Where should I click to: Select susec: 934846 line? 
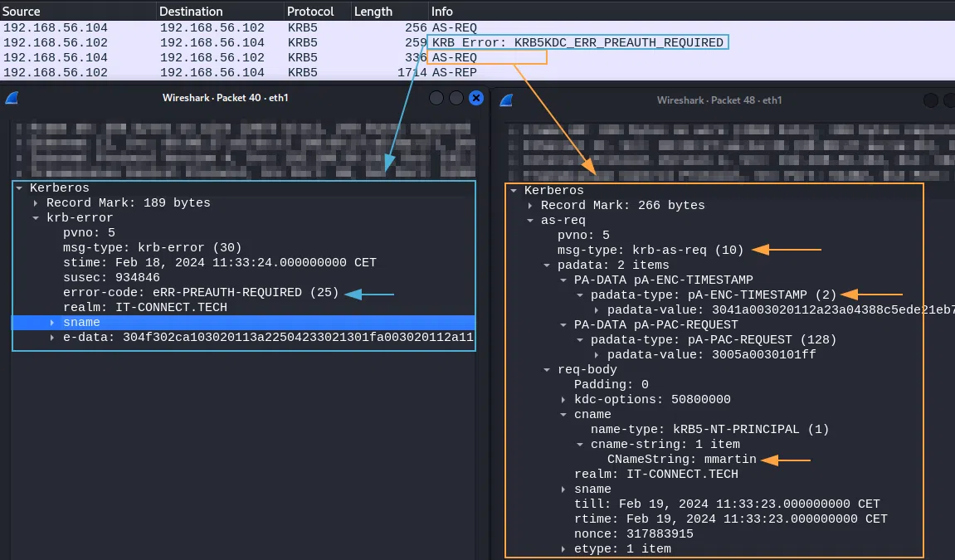111,278
